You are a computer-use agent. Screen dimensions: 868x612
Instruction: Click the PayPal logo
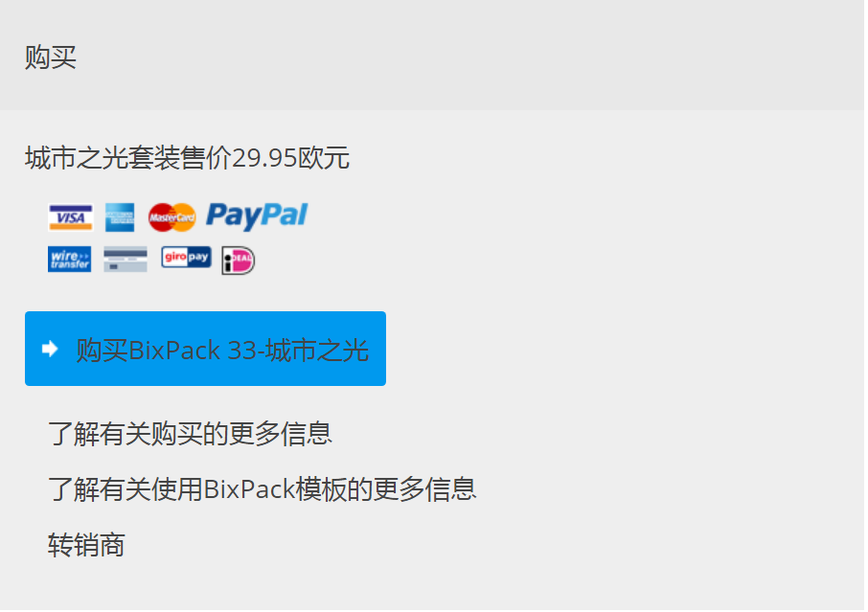point(257,215)
